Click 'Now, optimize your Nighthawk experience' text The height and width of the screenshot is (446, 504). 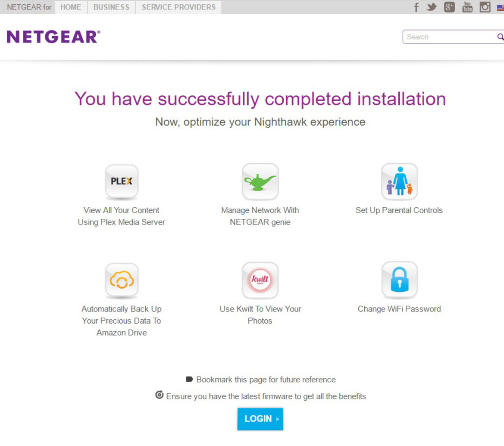tap(260, 122)
